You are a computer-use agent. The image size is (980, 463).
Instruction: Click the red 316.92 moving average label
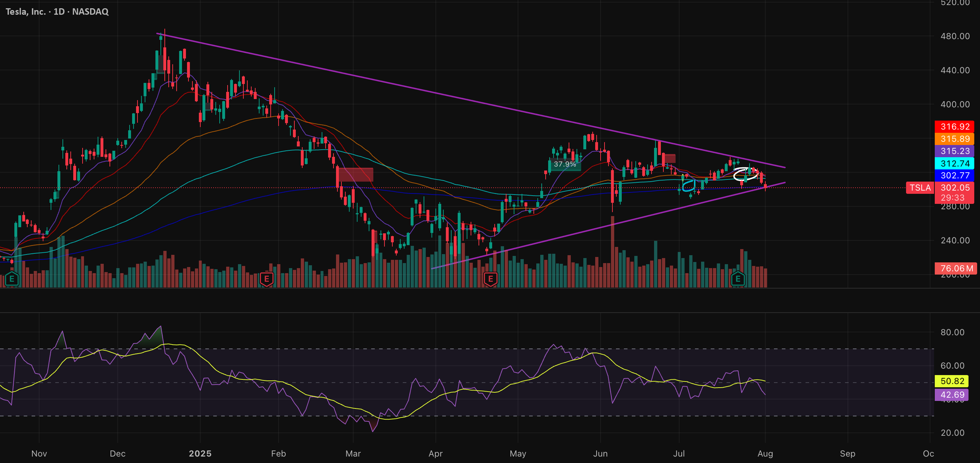(x=955, y=127)
